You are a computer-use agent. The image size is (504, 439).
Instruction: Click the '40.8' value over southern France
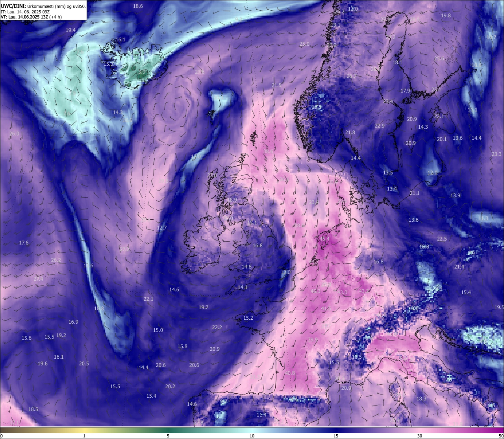click(x=290, y=373)
